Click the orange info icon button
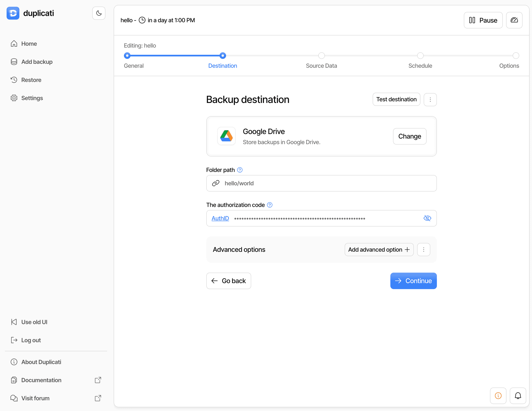The image size is (532, 411). click(498, 396)
